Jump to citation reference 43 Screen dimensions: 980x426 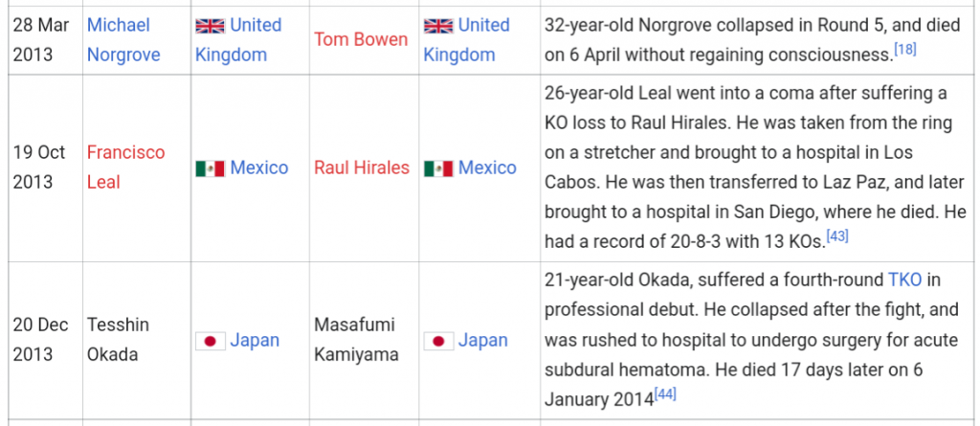tap(836, 236)
